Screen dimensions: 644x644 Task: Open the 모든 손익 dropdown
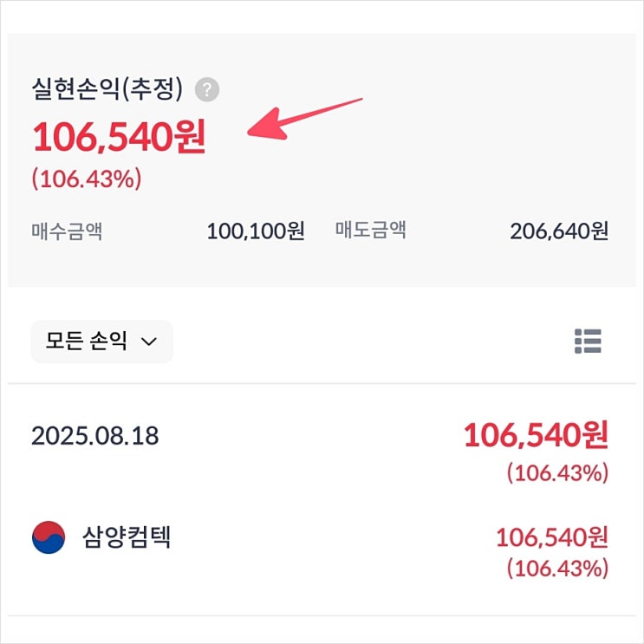coord(101,342)
